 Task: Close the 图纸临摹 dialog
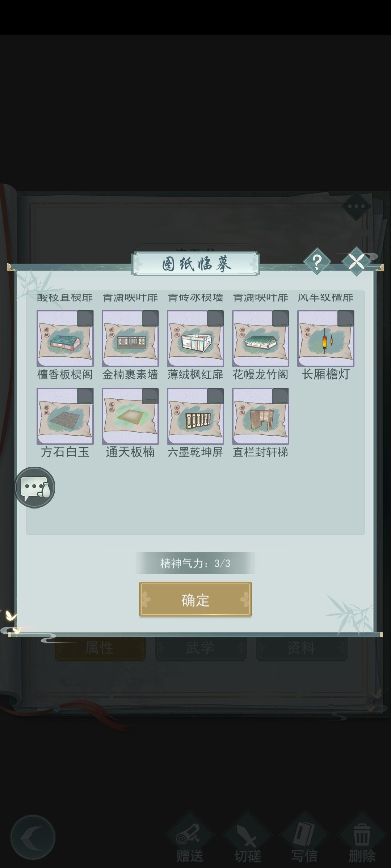point(356,261)
